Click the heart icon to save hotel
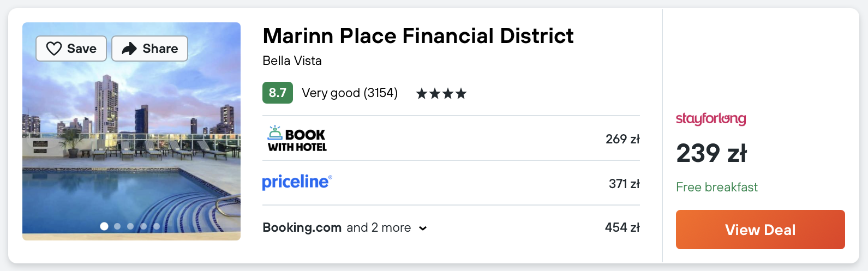 click(54, 49)
